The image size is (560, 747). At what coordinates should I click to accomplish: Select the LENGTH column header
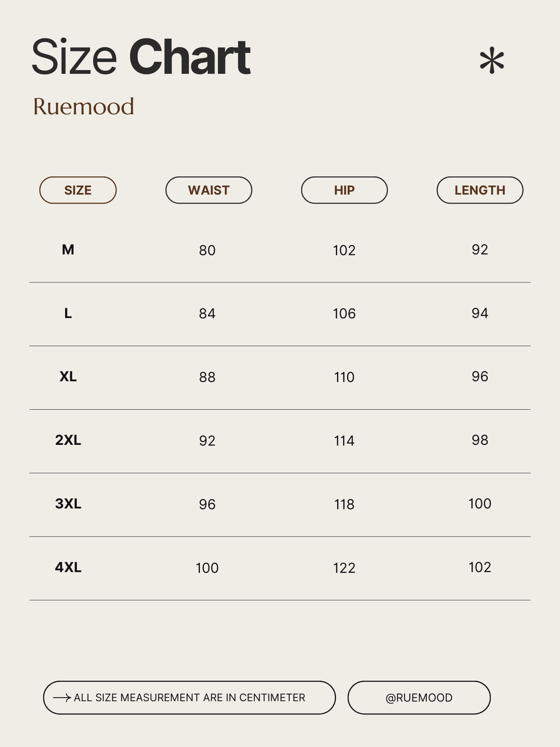coord(480,191)
